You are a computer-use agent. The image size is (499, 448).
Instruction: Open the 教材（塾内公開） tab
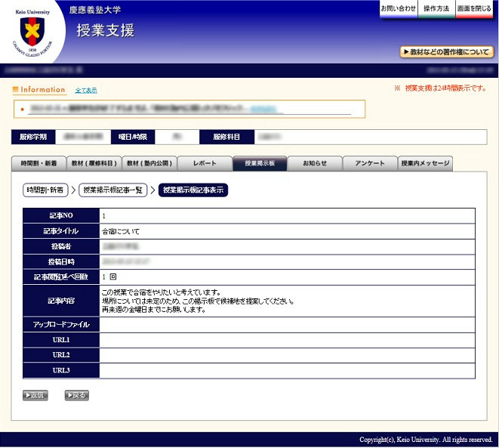(x=149, y=164)
